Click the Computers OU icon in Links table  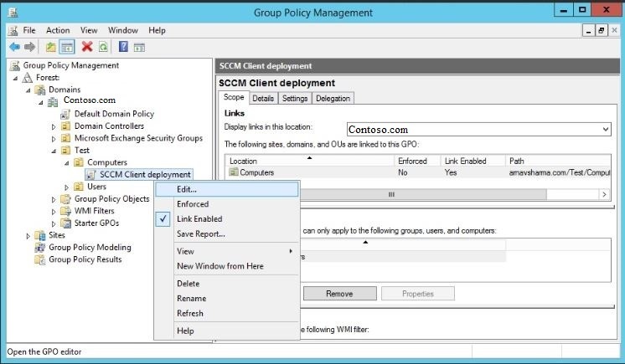click(234, 172)
